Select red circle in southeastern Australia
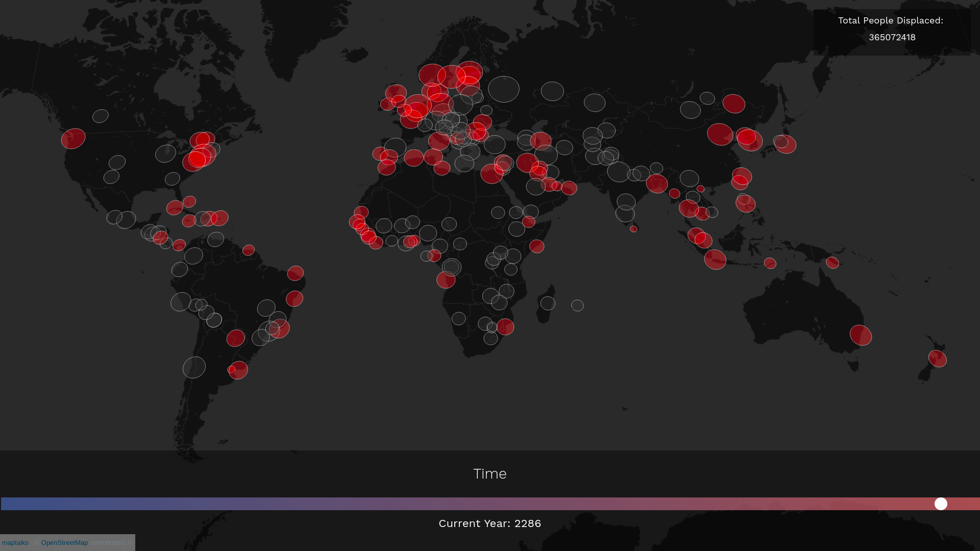The height and width of the screenshot is (551, 980). click(x=861, y=335)
